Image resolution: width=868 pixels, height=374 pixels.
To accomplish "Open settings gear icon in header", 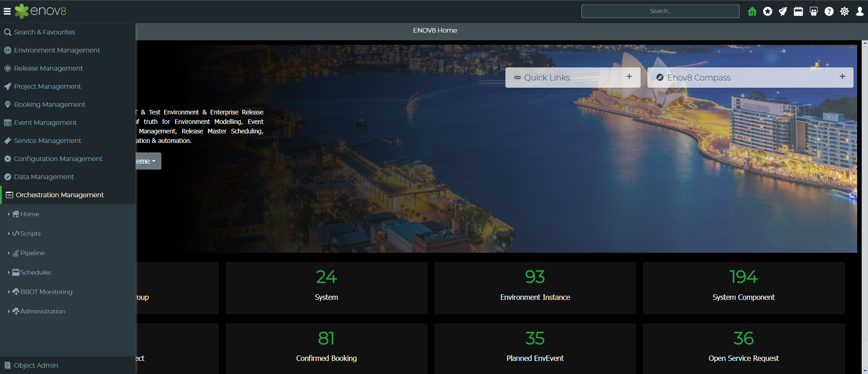I will coord(844,11).
